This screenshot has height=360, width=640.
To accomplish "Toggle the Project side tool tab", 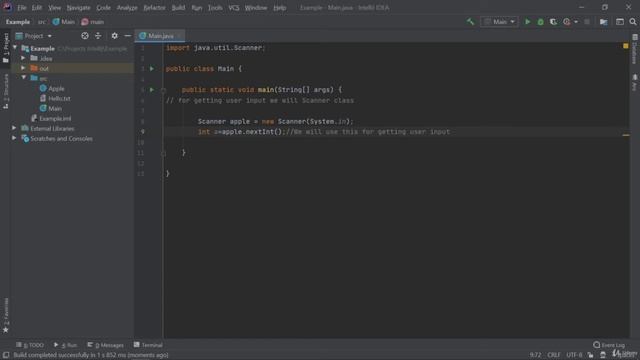I will coord(6,48).
